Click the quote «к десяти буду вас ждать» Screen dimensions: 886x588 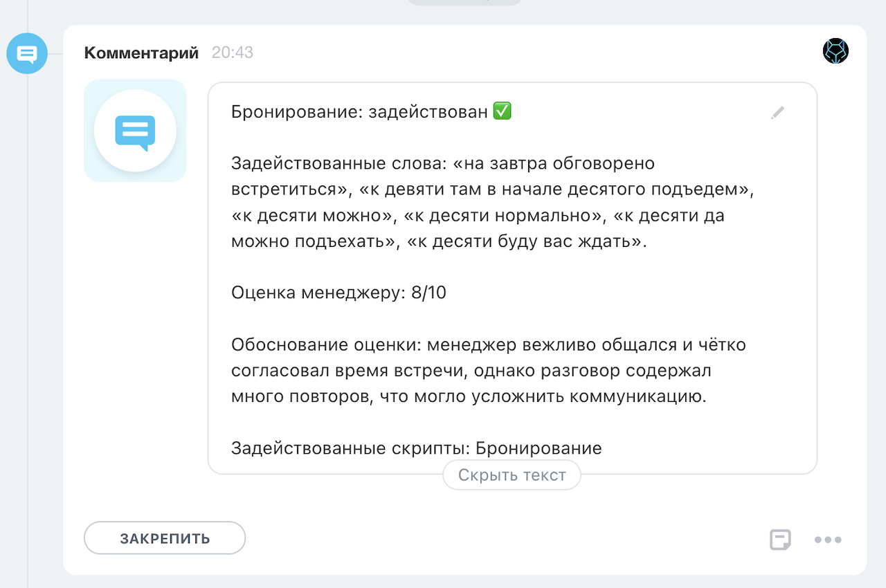tap(526, 241)
